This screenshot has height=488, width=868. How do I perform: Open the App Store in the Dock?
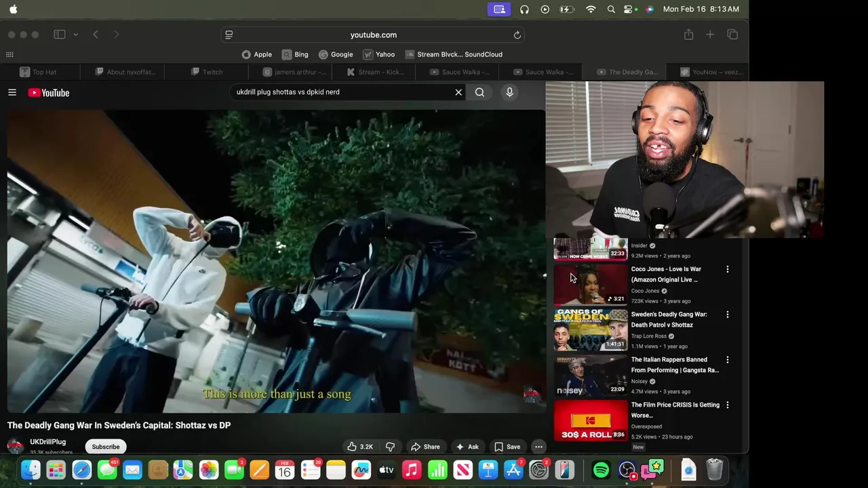[x=513, y=470]
